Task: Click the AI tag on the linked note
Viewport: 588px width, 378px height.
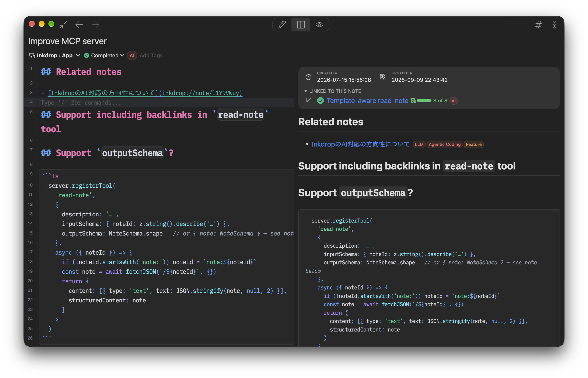Action: coord(454,101)
